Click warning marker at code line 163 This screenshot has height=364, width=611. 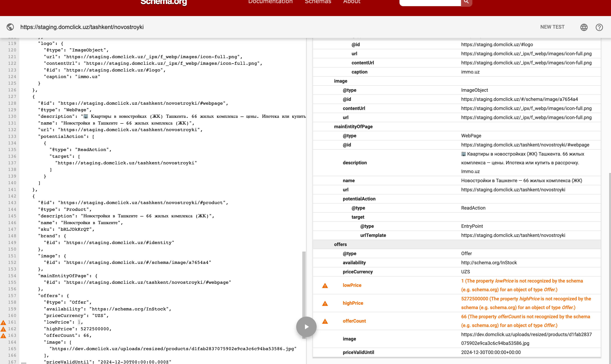[3, 336]
